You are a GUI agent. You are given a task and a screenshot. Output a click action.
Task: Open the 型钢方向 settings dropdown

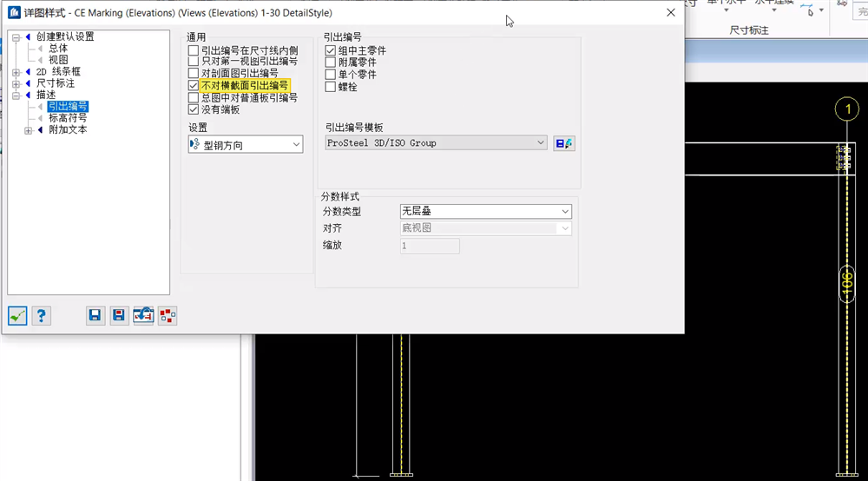(x=246, y=144)
